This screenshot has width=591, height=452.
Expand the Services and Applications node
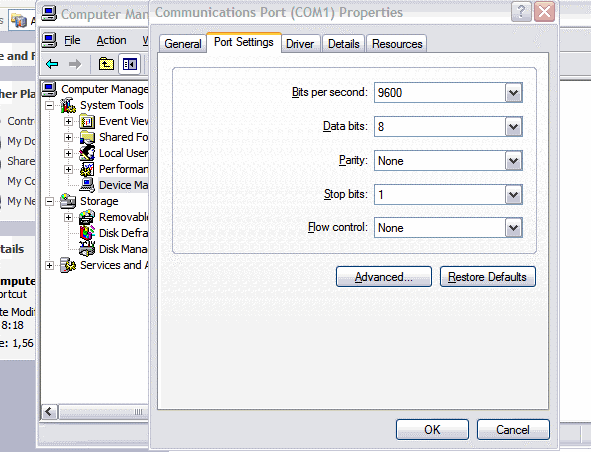coord(49,265)
